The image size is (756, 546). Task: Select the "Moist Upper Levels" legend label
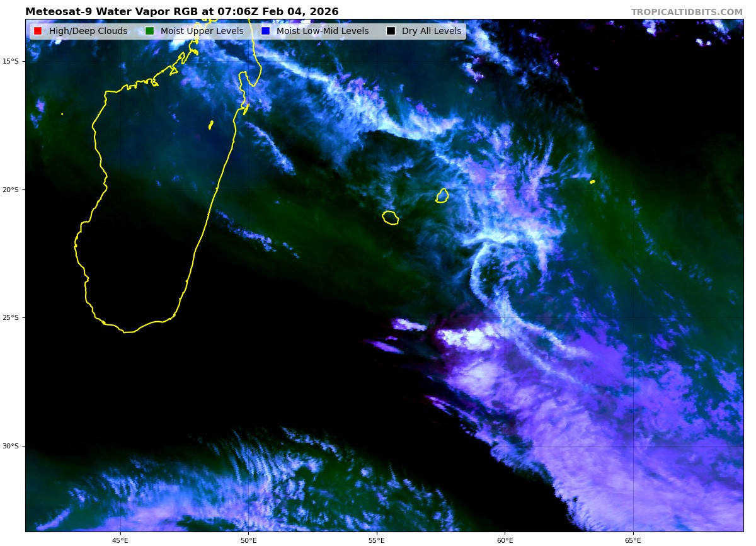click(x=202, y=31)
